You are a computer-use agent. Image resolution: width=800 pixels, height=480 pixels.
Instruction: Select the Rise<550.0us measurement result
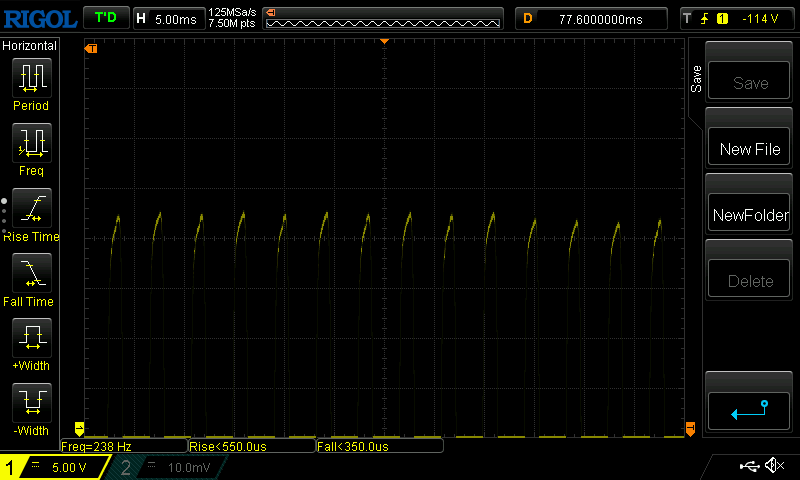(252, 446)
